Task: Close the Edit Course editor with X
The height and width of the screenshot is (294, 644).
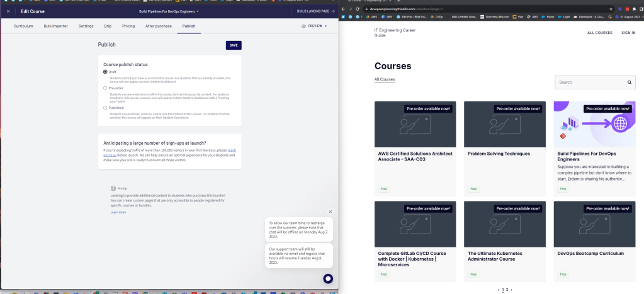Action: coord(8,11)
